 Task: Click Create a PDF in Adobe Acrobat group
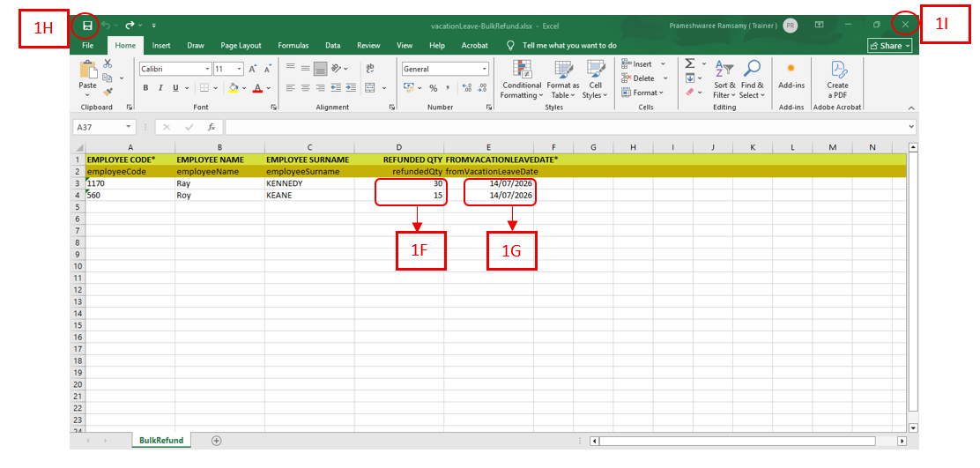point(837,79)
